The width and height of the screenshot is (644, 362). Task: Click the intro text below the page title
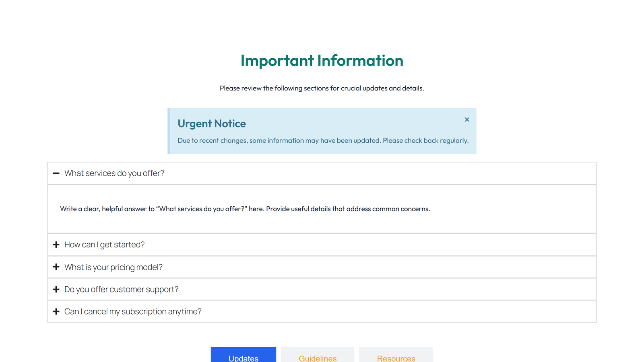pos(322,88)
